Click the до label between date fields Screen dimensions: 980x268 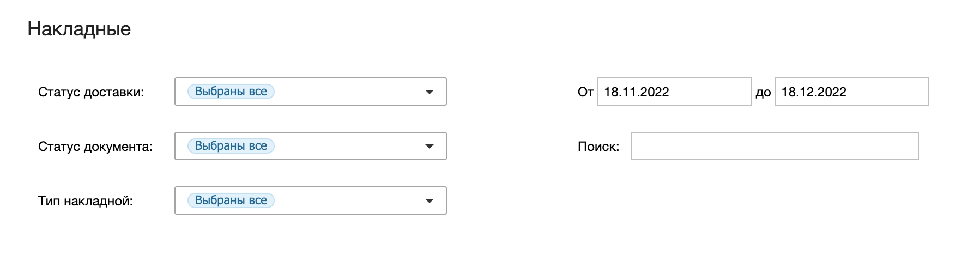click(x=763, y=93)
